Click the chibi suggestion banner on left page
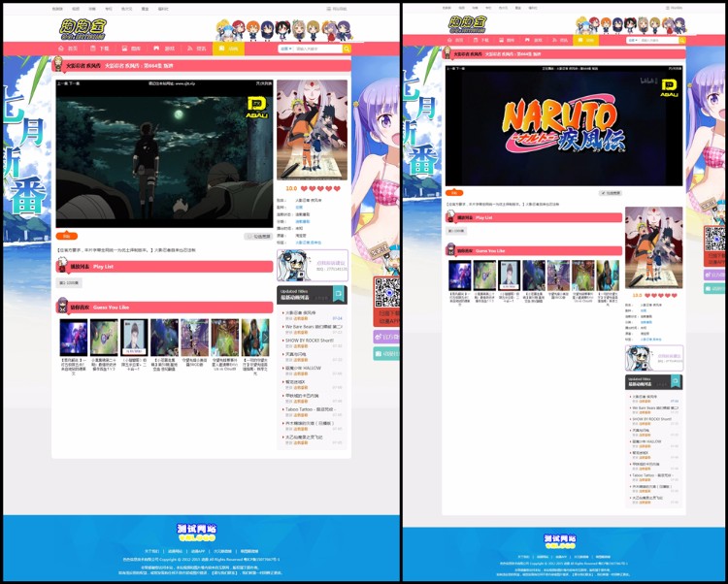Image resolution: width=728 pixels, height=584 pixels. [x=312, y=266]
